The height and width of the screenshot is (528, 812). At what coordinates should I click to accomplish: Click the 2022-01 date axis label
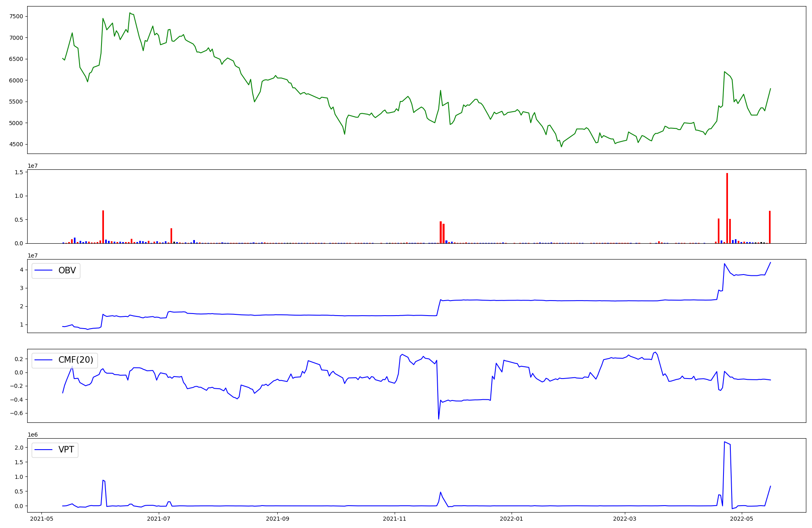512,519
